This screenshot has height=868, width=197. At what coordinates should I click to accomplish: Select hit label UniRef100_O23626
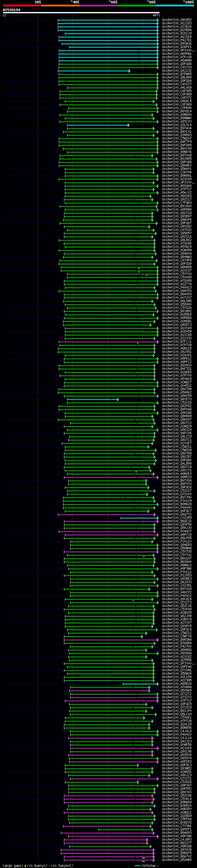coord(177,26)
